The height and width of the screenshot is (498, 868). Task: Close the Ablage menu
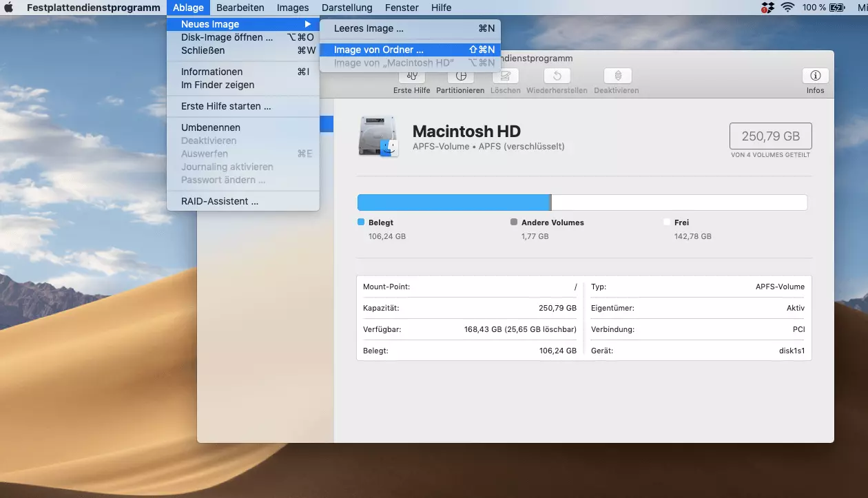click(x=188, y=8)
